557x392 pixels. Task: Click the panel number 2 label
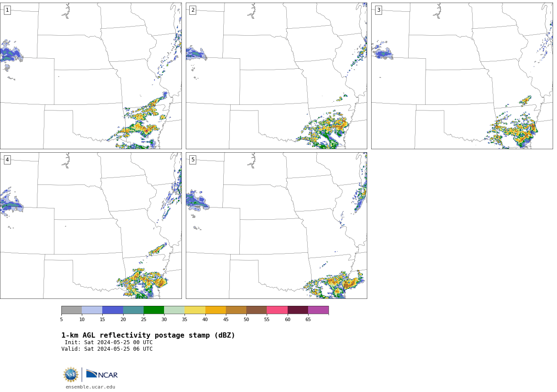[193, 10]
